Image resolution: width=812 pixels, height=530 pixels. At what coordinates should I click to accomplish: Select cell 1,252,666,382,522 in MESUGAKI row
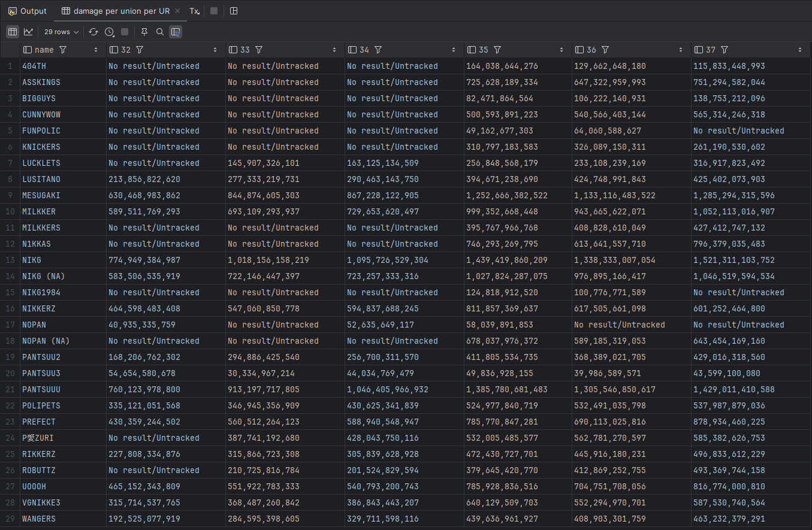pyautogui.click(x=518, y=195)
